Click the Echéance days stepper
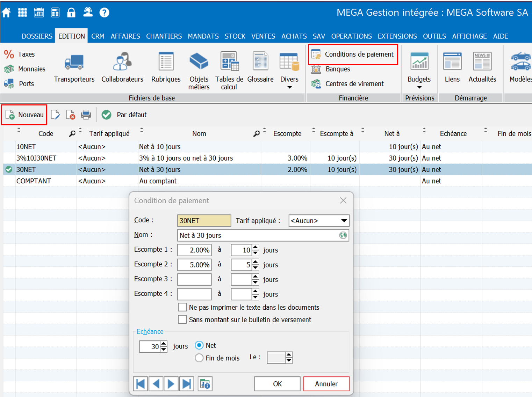The height and width of the screenshot is (397, 532). [164, 346]
